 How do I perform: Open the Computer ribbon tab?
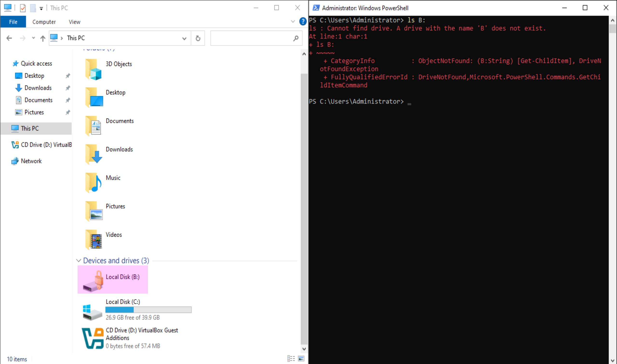44,22
